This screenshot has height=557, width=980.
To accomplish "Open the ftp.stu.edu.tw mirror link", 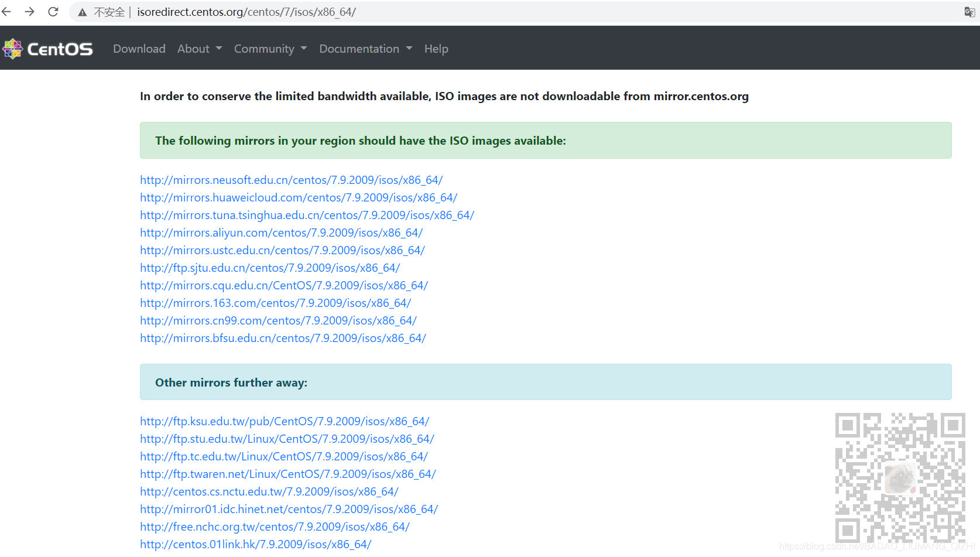I will (x=287, y=439).
